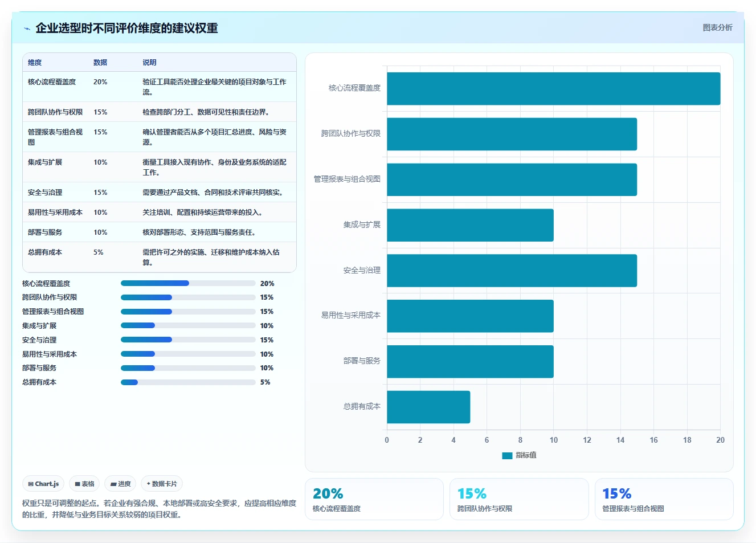The width and height of the screenshot is (756, 543).
Task: Toggle the 指标值 legend label under the chart
Action: (x=526, y=455)
